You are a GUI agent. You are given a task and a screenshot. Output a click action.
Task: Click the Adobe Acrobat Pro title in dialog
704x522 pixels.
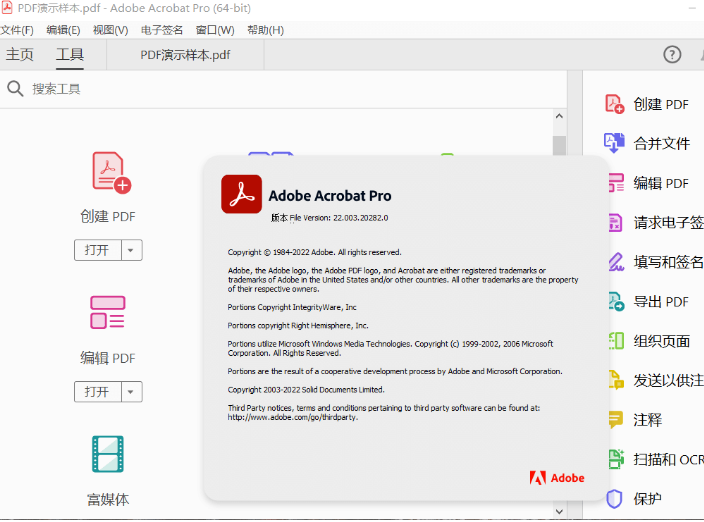(x=330, y=196)
